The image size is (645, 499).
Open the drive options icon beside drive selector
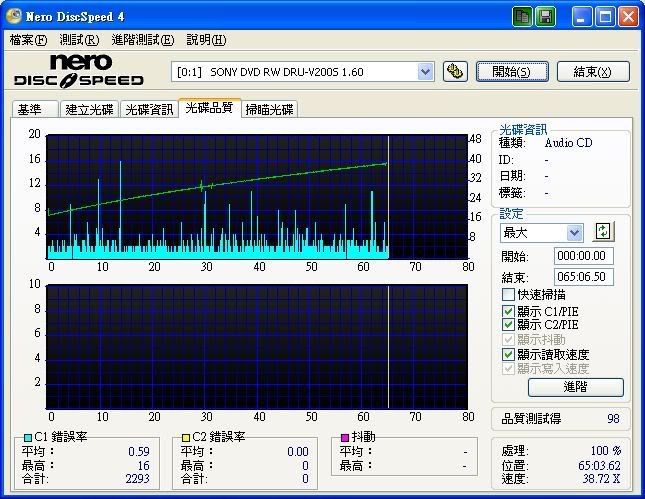coord(455,72)
